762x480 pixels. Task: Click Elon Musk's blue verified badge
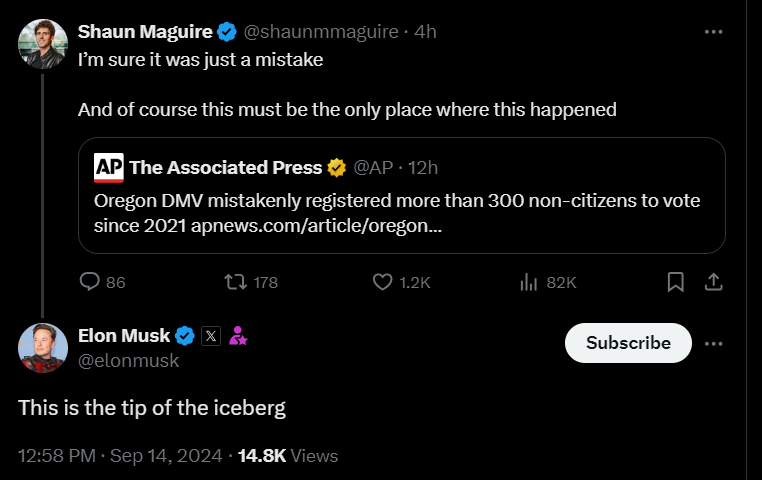[x=185, y=336]
